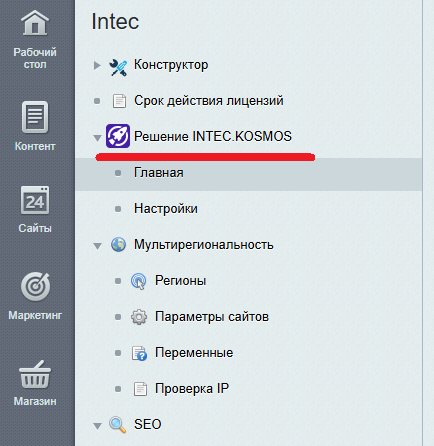Open the Главная page
The width and height of the screenshot is (434, 446).
[159, 173]
